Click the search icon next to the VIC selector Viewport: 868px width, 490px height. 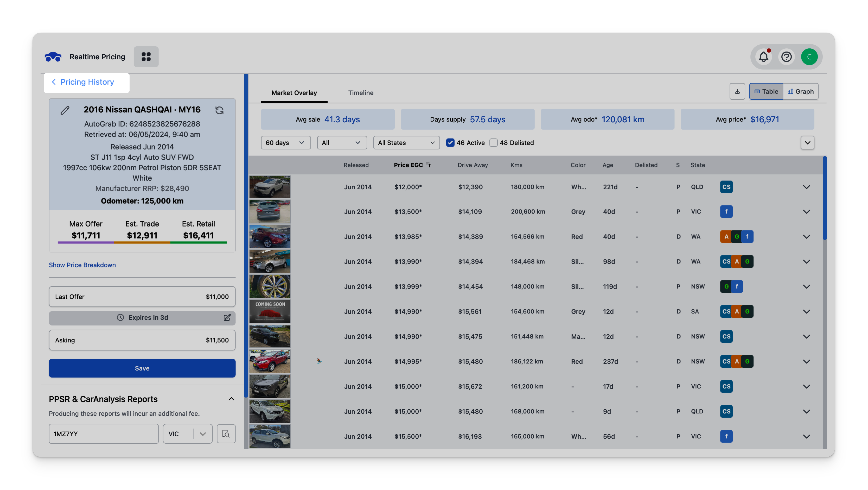226,434
